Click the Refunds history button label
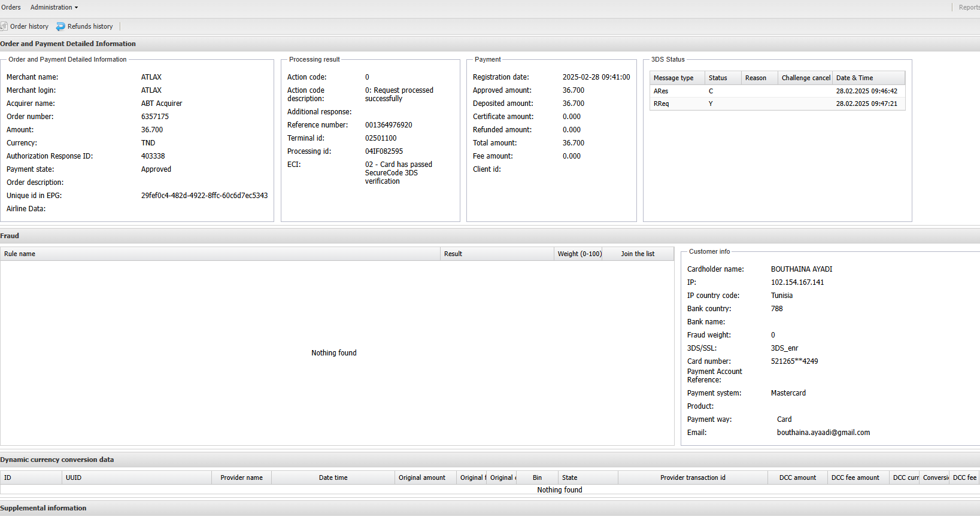980x517 pixels. 90,26
